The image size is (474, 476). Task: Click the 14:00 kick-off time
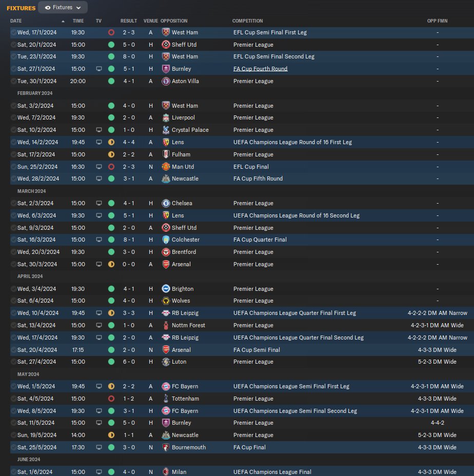click(x=78, y=435)
